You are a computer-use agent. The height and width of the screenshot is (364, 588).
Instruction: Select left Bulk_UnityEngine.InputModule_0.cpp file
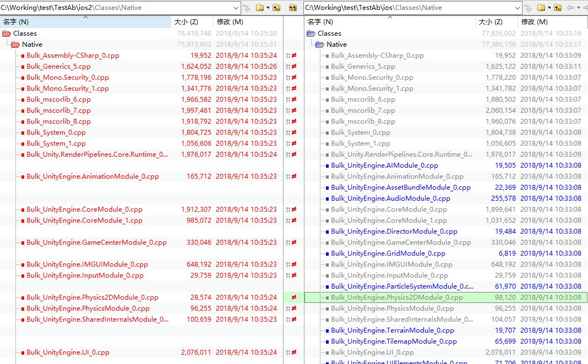point(85,275)
